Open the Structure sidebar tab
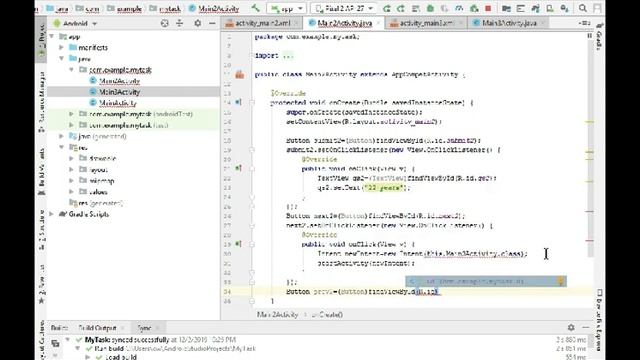Screen dimensions: 640x360 click(41, 231)
